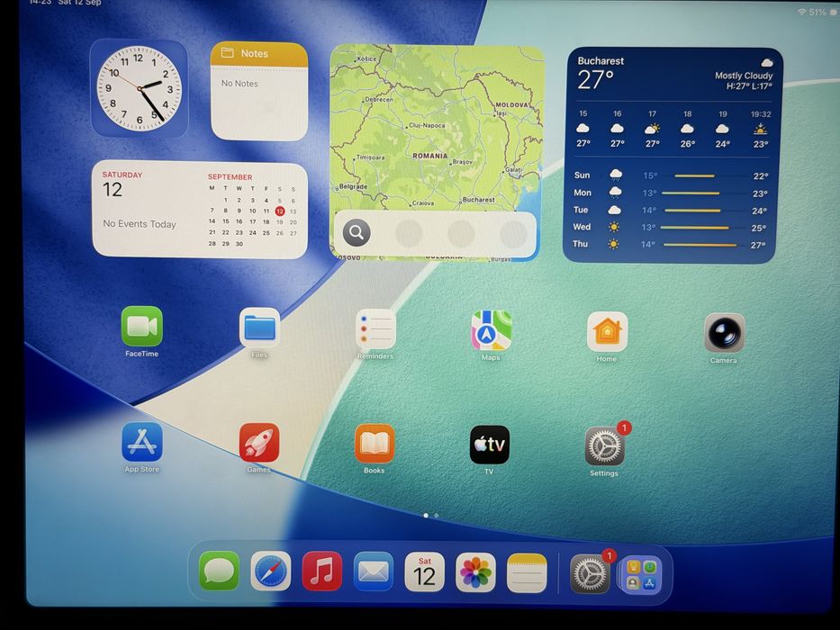Tap Belgrade on the map widget
This screenshot has height=630, width=840.
(x=353, y=186)
